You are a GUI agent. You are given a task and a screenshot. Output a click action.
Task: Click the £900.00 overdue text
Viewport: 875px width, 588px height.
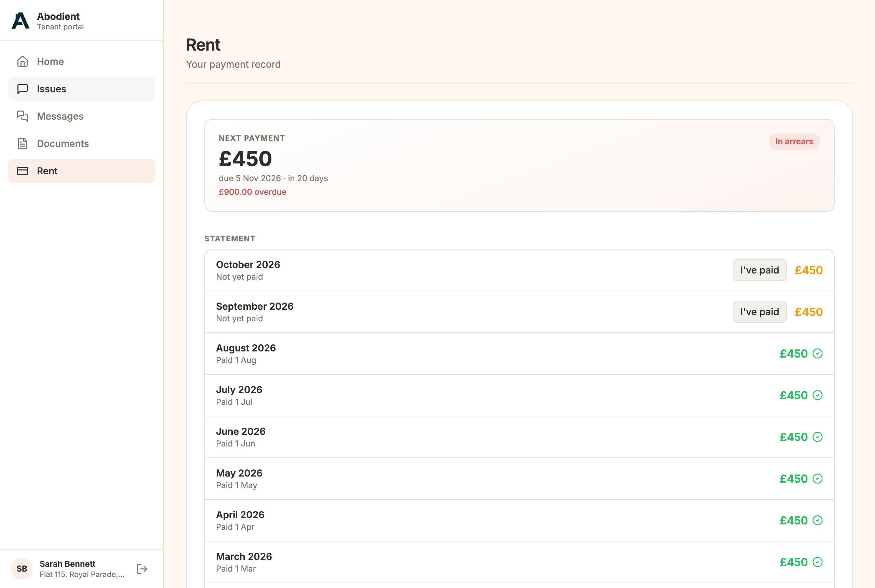click(252, 192)
